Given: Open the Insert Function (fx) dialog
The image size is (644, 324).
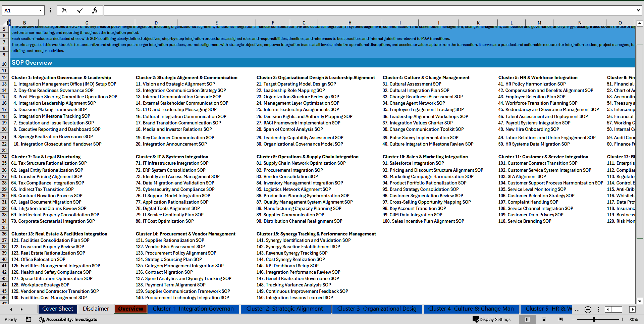Looking at the screenshot, I should (95, 10).
